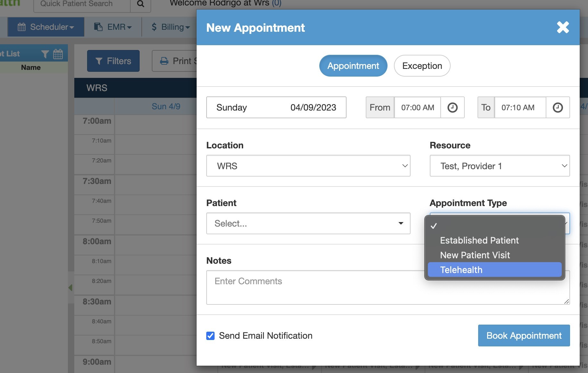
Task: Click the To time clock icon
Action: (558, 107)
